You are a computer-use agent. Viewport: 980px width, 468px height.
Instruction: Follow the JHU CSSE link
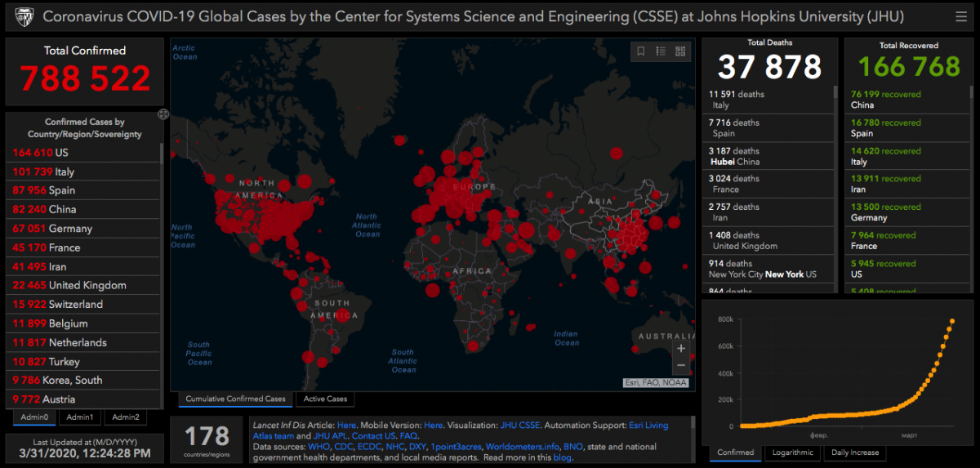[520, 426]
